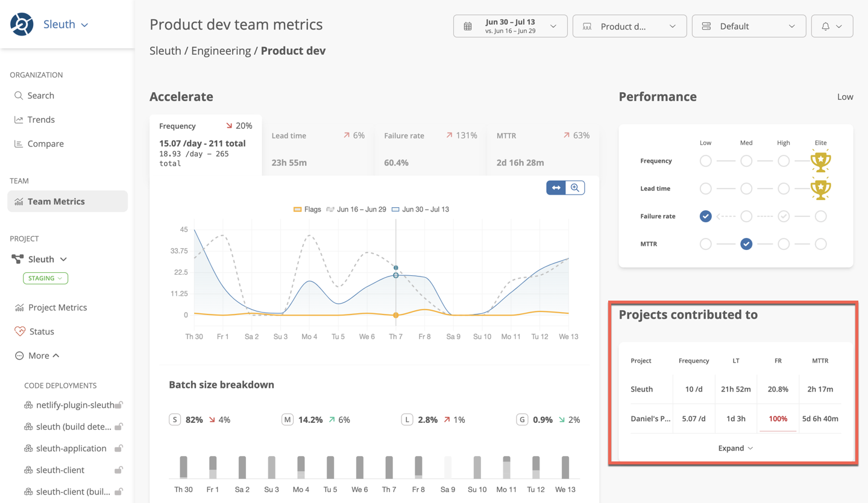The width and height of the screenshot is (868, 503).
Task: Click the More ellipsis icon
Action: [19, 355]
